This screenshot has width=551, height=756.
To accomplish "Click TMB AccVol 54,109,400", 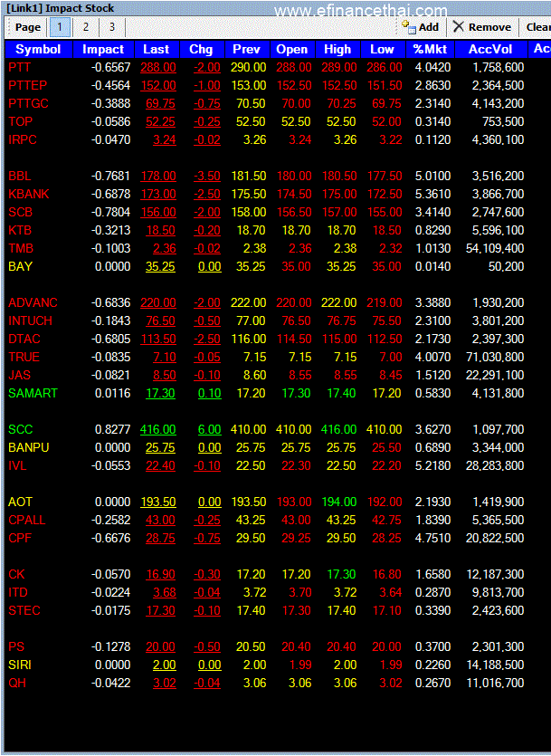I will point(495,248).
